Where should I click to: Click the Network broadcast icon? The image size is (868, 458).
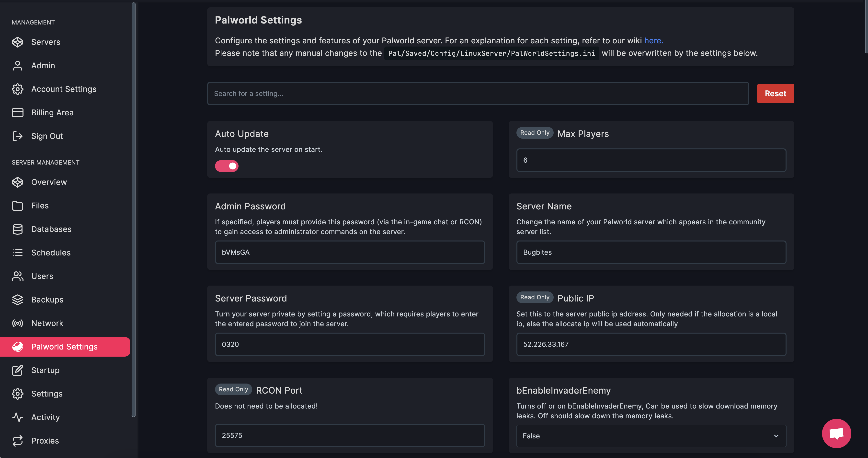point(18,324)
